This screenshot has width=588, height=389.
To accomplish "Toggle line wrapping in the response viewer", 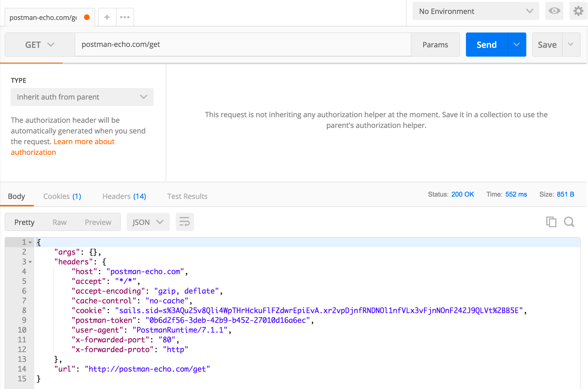I will coord(185,222).
